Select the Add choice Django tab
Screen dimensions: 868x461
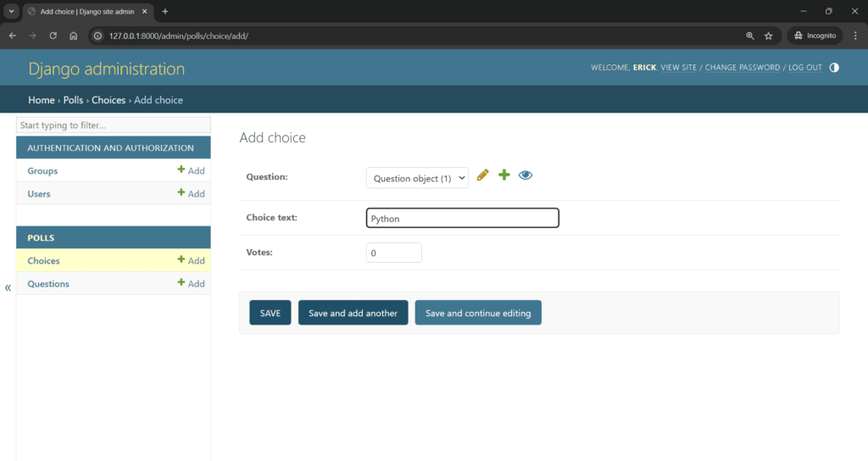pos(87,11)
